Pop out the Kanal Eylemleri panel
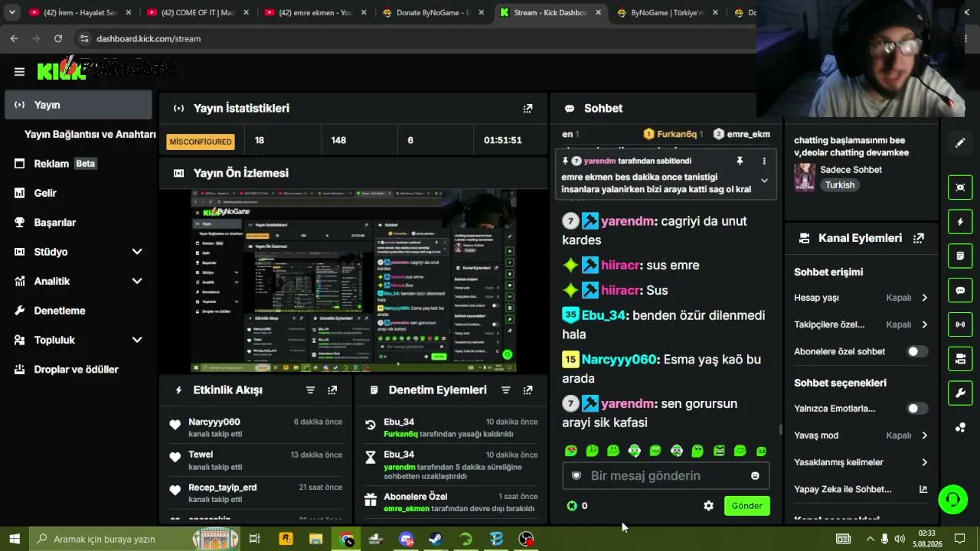The height and width of the screenshot is (551, 980). 919,238
